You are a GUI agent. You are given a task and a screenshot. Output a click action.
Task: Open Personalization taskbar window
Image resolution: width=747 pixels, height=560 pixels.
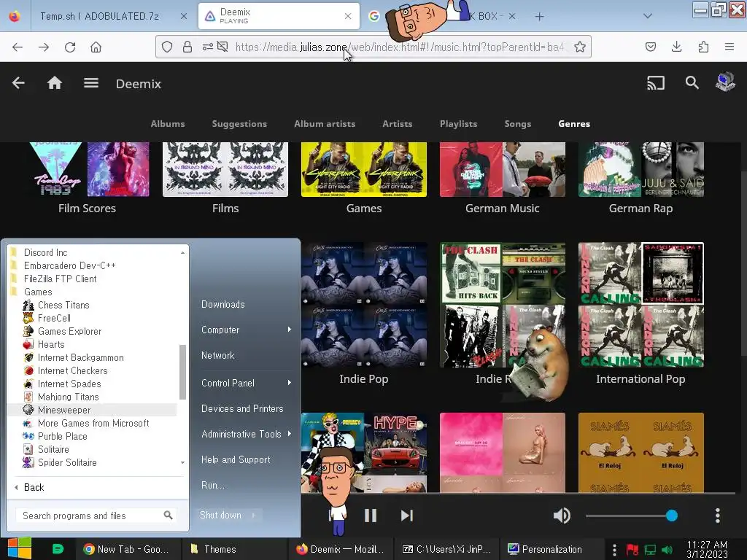point(551,549)
